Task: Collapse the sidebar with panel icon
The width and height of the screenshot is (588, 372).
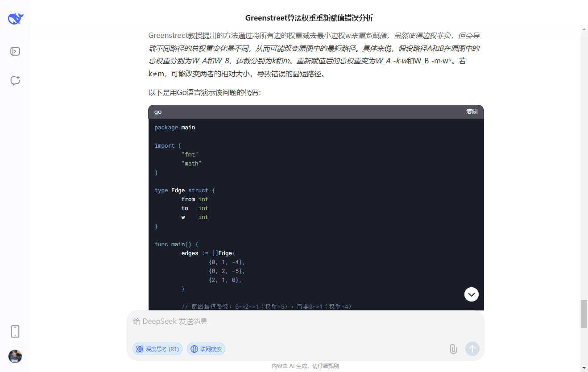Action: 15,51
